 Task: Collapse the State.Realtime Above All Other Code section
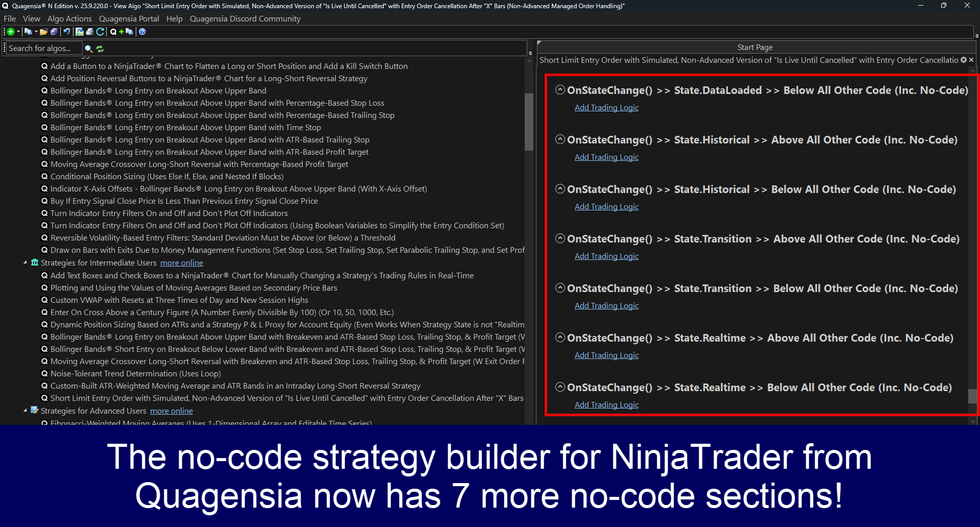click(x=560, y=338)
